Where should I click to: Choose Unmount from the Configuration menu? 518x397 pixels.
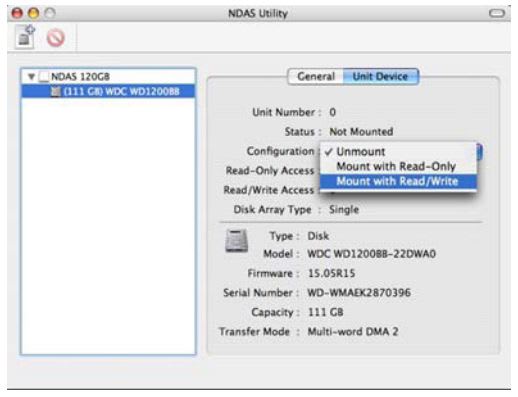(398, 152)
